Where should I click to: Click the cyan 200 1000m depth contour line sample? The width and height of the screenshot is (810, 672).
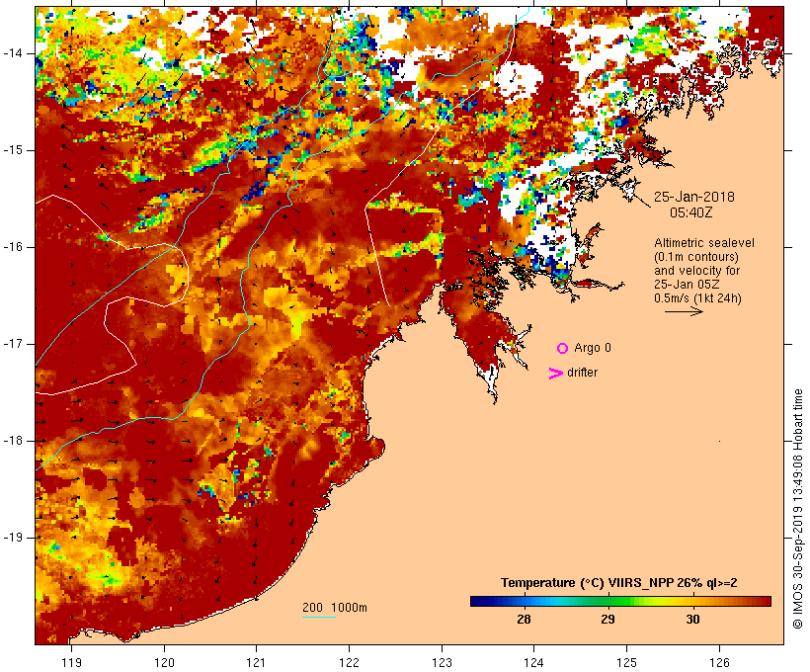point(319,617)
